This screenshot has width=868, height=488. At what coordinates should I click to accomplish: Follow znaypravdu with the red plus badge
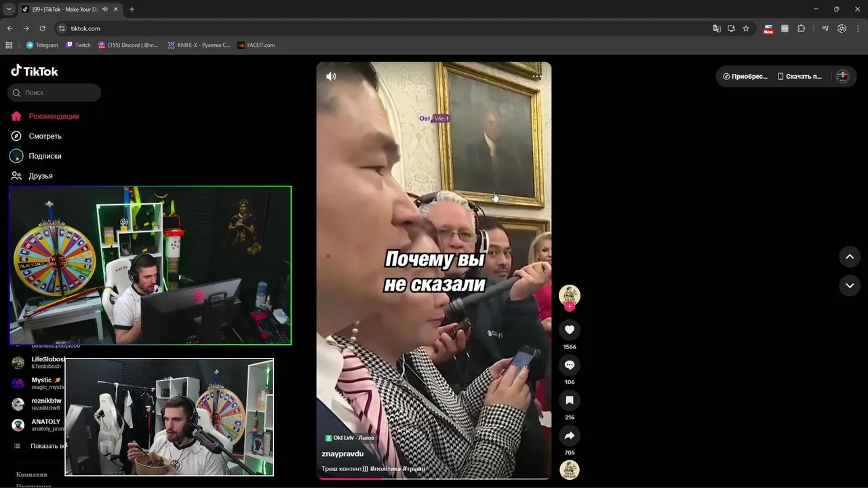570,307
